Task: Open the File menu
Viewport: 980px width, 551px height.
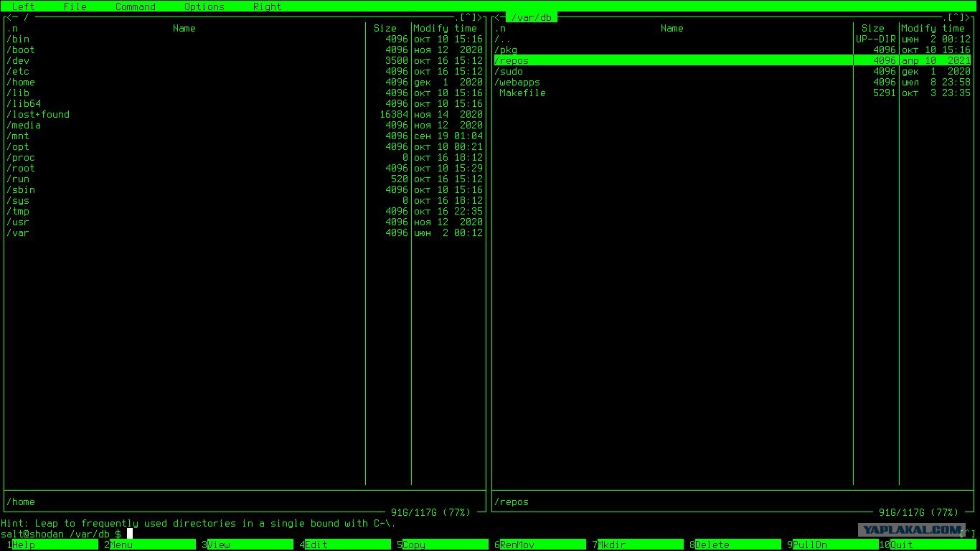Action: [75, 6]
